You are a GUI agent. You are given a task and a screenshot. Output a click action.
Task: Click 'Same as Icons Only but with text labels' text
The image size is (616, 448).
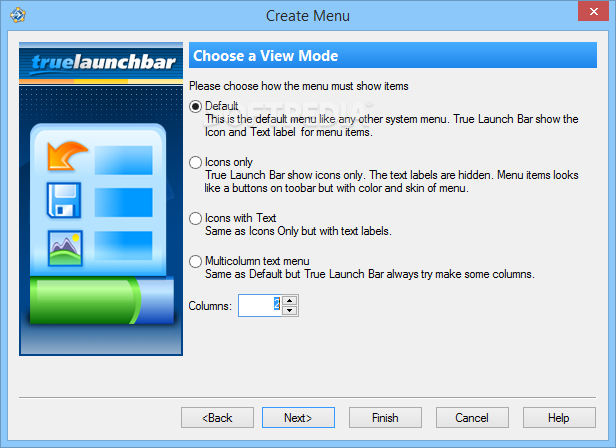(x=298, y=231)
